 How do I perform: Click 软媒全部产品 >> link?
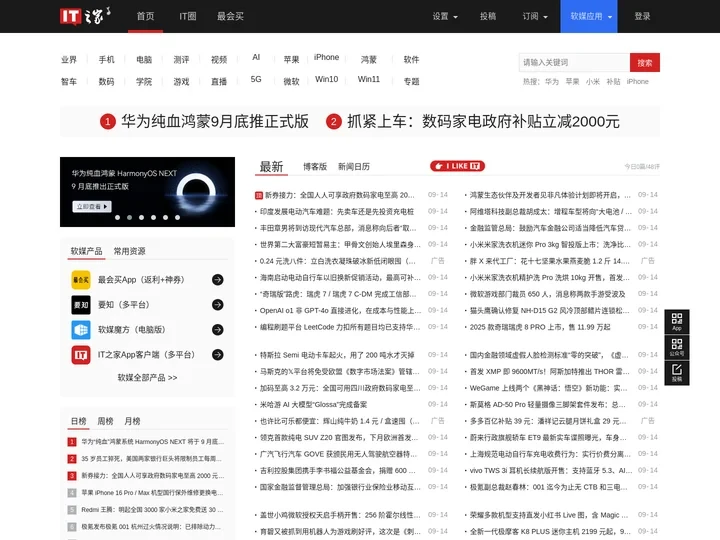[147, 377]
